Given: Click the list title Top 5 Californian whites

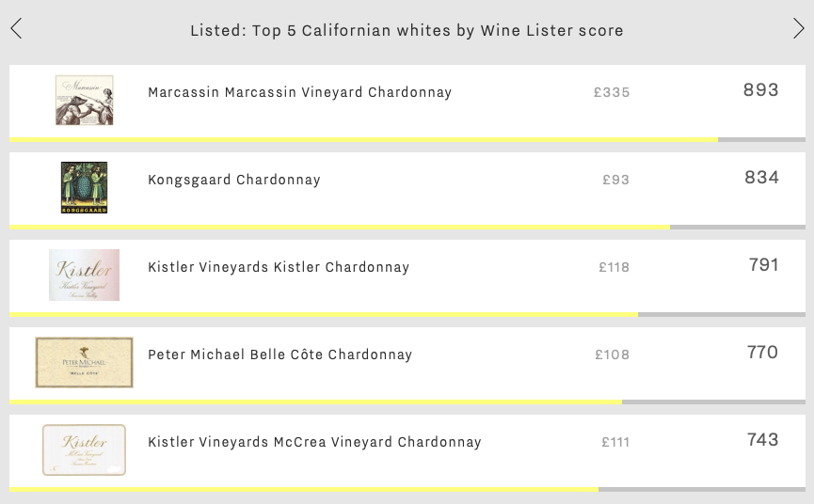Looking at the screenshot, I should [407, 31].
